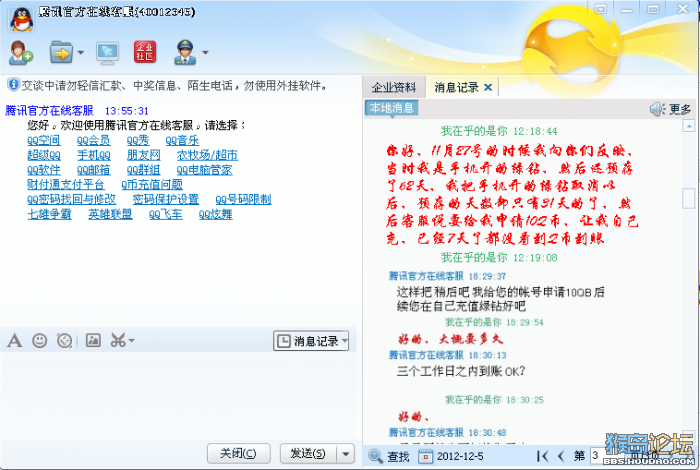Select the 消息记录 tab
Screen dimensions: 700x470
click(456, 87)
